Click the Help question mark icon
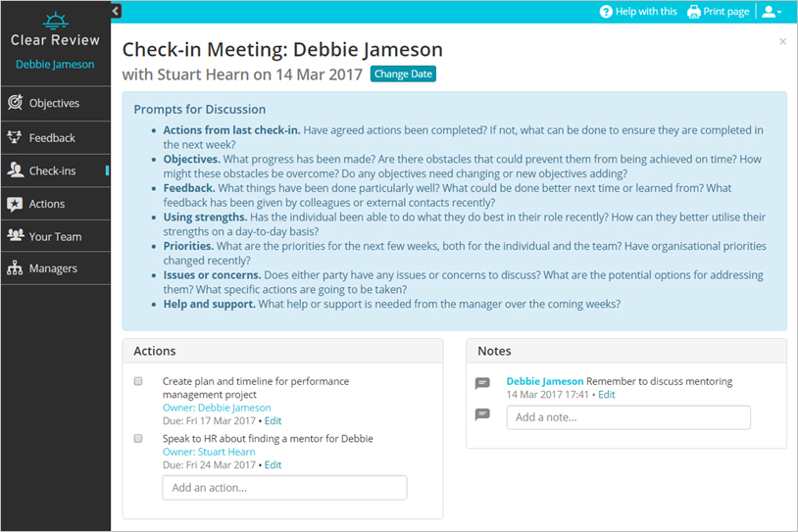798x532 pixels. (607, 12)
